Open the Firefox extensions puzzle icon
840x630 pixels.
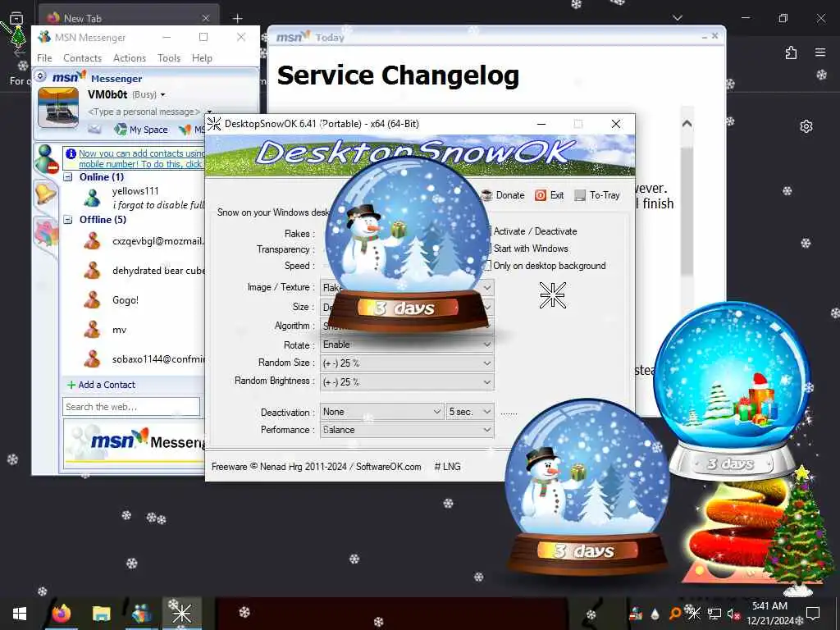pyautogui.click(x=791, y=52)
